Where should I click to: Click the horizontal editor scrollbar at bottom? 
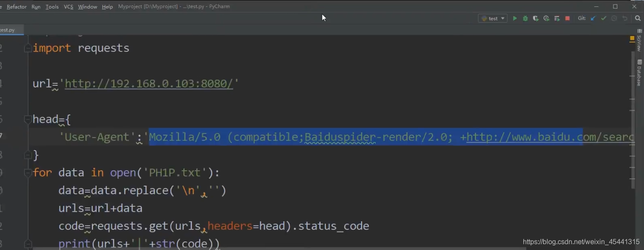[x=279, y=248]
